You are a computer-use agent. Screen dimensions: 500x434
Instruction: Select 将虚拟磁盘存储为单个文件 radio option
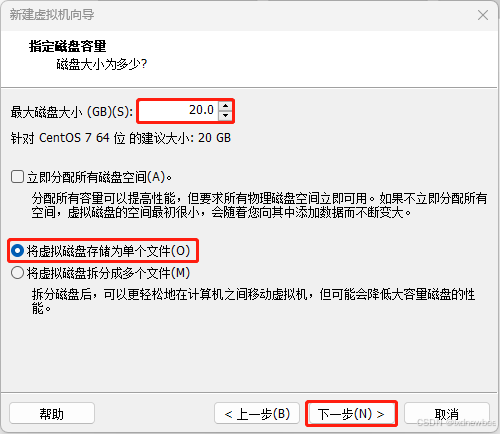pyautogui.click(x=17, y=251)
